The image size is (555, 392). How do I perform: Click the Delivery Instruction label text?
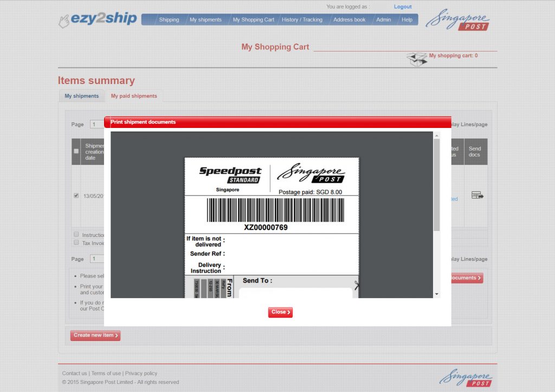click(208, 268)
